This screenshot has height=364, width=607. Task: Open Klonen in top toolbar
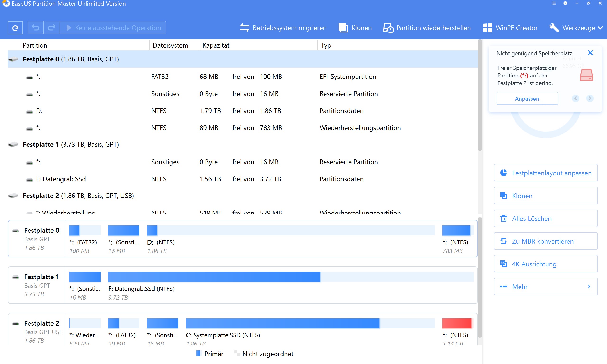[355, 28]
